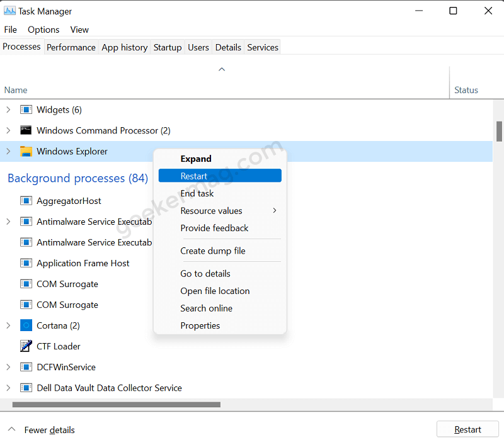Viewport: 504px width, 445px height.
Task: Expand the Windows Command Processor (2) group
Action: 8,130
